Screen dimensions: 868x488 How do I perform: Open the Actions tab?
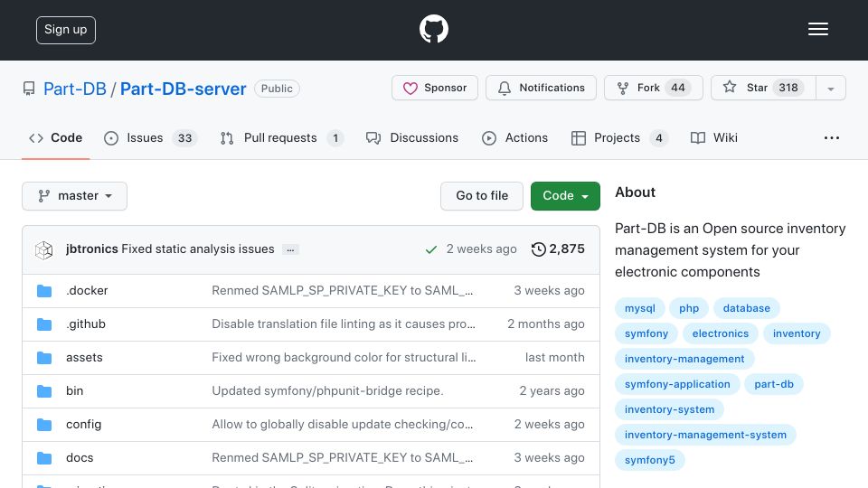tap(514, 137)
